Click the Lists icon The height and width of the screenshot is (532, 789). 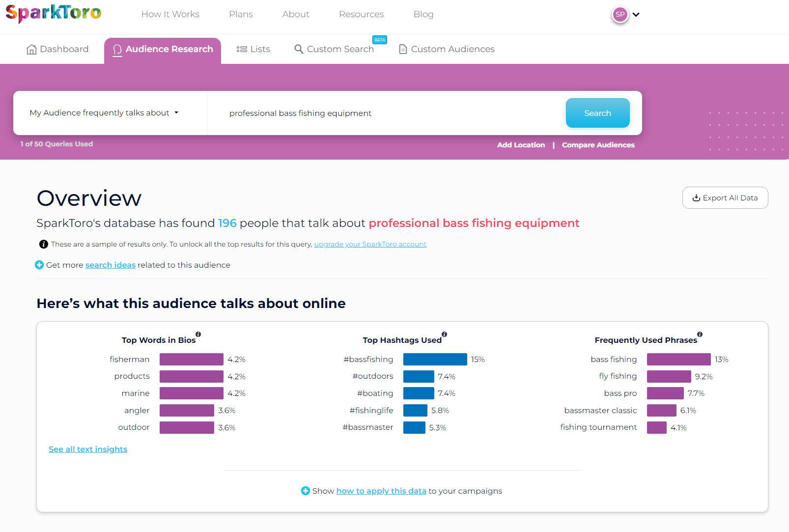tap(241, 49)
